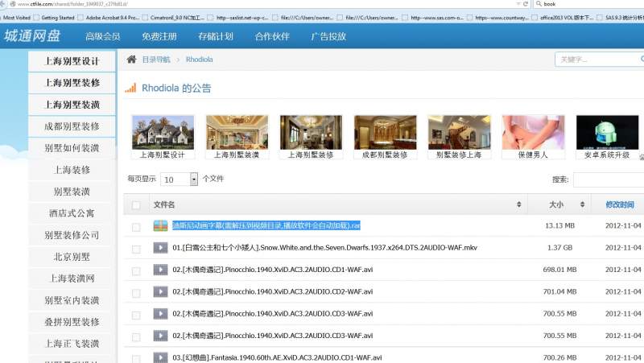Open sidebar link 上海别墅装修

[72, 83]
